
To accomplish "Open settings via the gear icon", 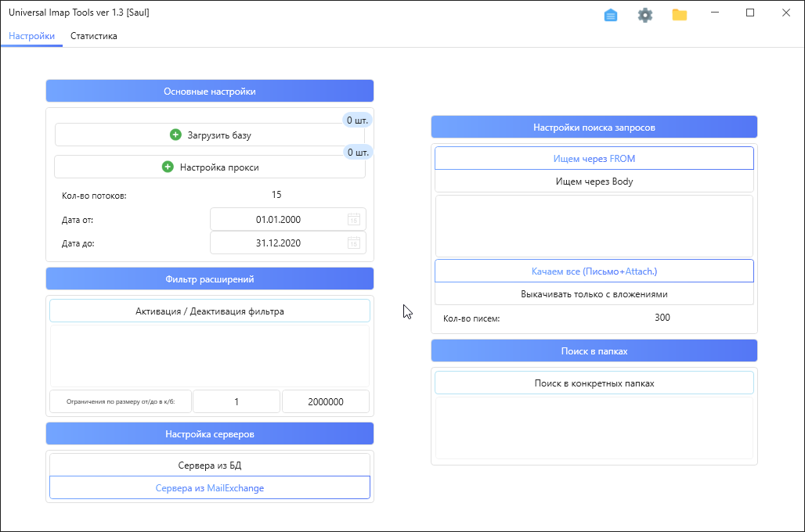I will (x=645, y=15).
